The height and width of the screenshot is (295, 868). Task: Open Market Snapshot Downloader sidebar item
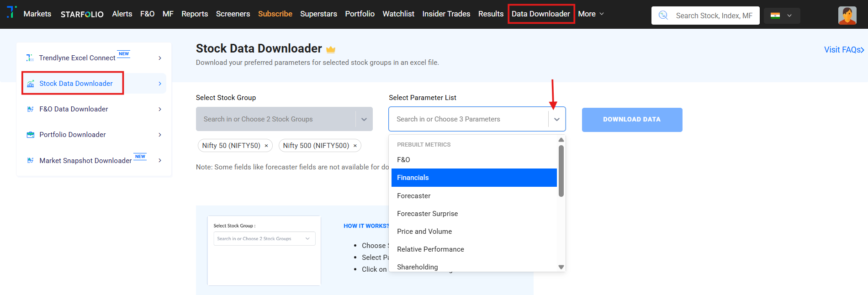pos(94,160)
